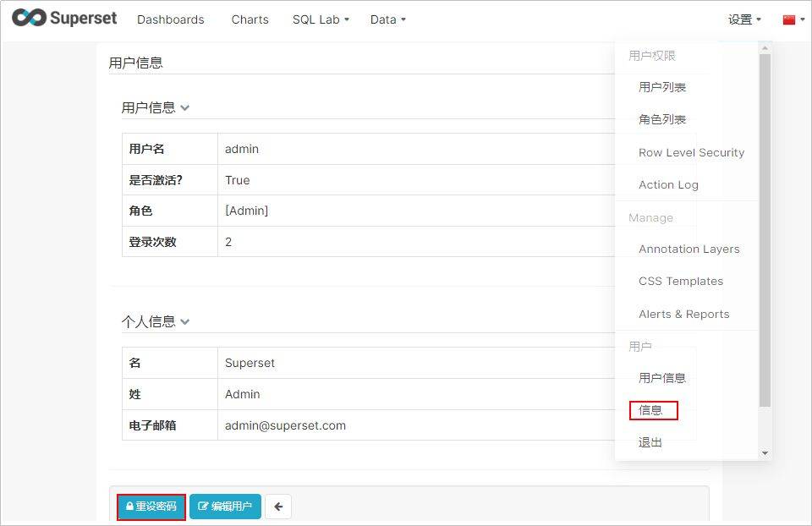Open the China flag language selector
This screenshot has width=812, height=526.
tap(793, 19)
